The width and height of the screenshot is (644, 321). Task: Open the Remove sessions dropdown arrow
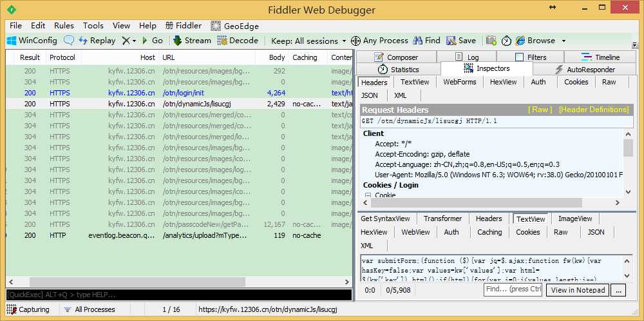pyautogui.click(x=133, y=41)
